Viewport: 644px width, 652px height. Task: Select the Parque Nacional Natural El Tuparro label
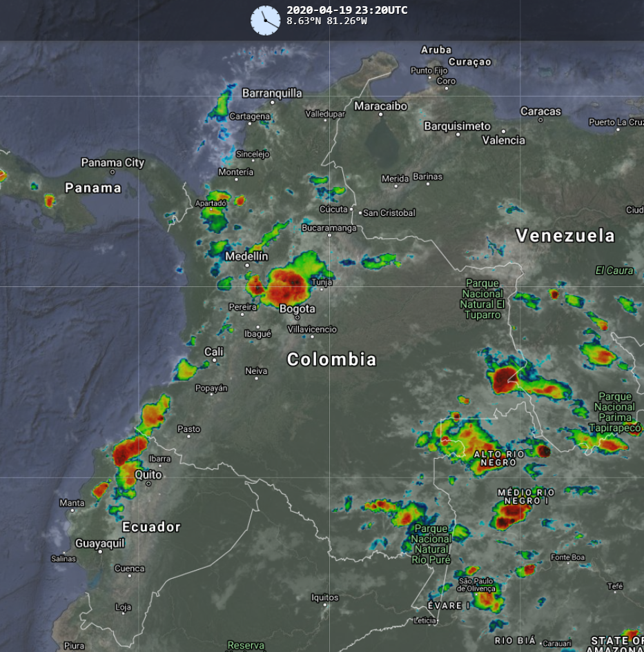click(482, 299)
